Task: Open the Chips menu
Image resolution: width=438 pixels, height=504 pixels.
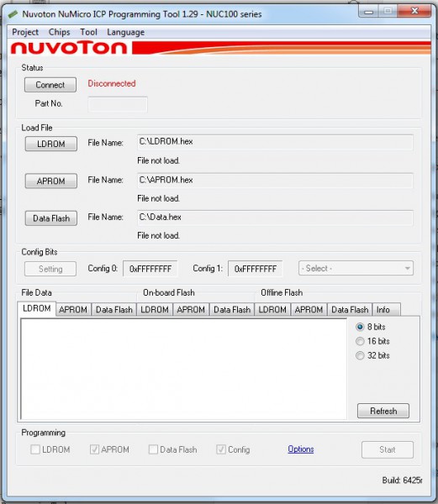Action: pyautogui.click(x=59, y=32)
